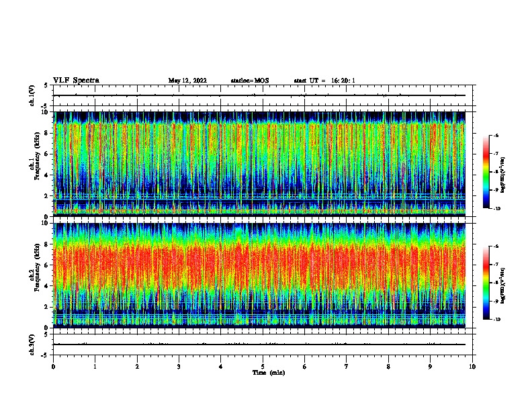The width and height of the screenshot is (532, 411).
Task: Click the 4 kHz tick label of ch.2
Action: (47, 286)
